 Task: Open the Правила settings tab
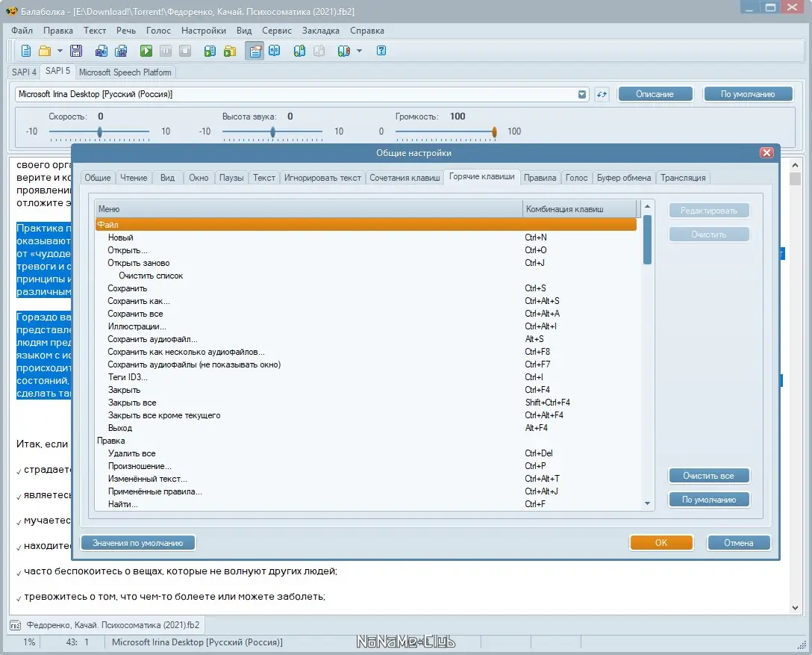click(x=540, y=178)
